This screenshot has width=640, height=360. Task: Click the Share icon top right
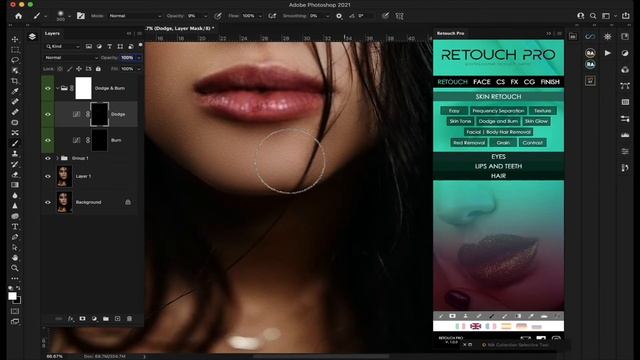tap(626, 16)
